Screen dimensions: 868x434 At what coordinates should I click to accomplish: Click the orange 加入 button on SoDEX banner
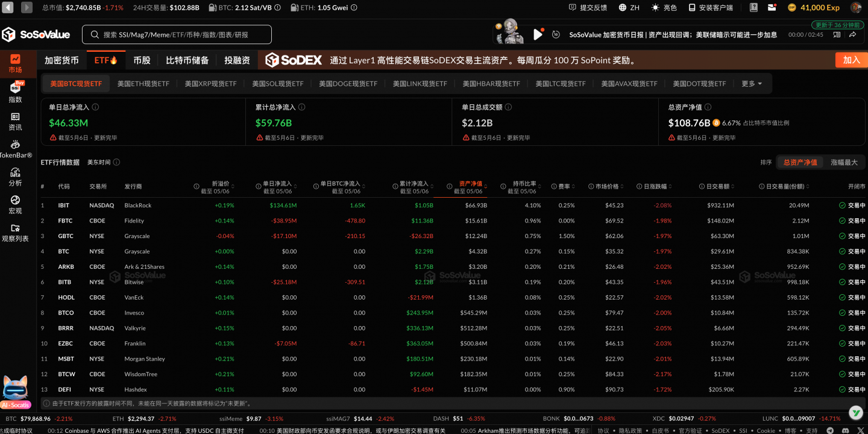pyautogui.click(x=851, y=60)
